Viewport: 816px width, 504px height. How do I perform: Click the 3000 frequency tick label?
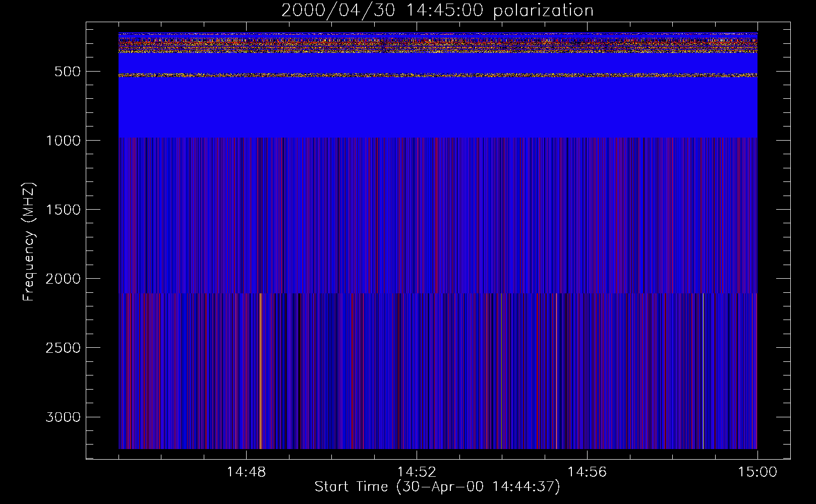coord(63,417)
